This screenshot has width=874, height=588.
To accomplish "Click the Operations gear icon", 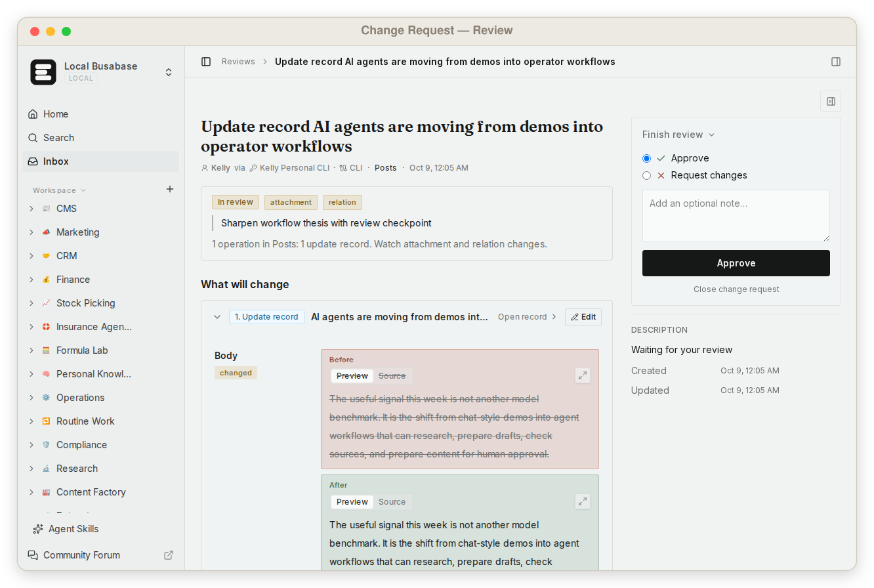I will [46, 398].
